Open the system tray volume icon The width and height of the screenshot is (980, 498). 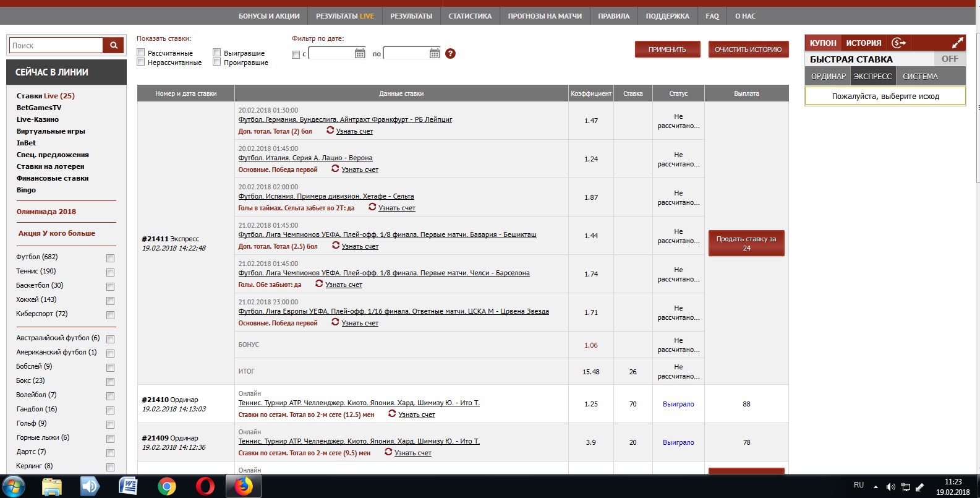coord(891,487)
